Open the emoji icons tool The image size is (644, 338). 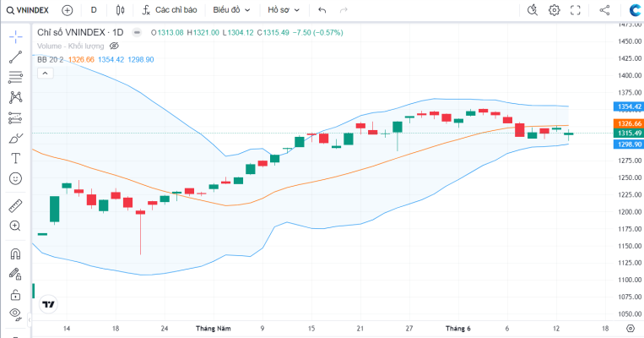point(15,178)
